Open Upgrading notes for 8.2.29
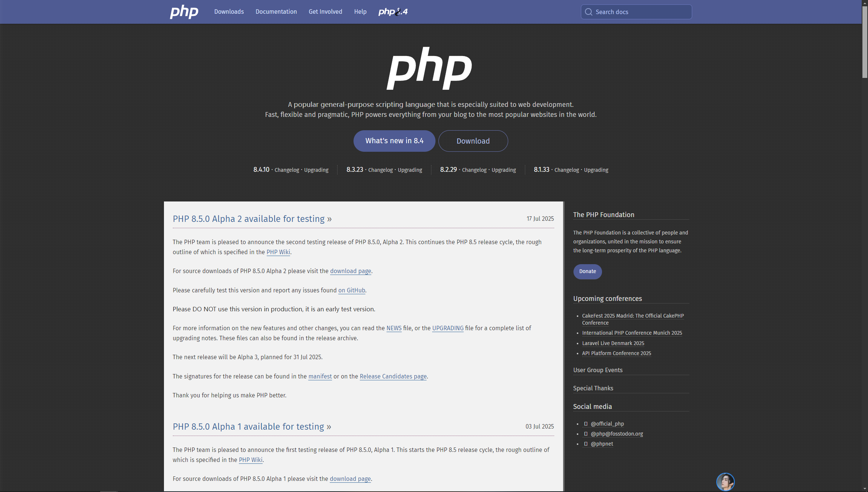 pos(504,170)
